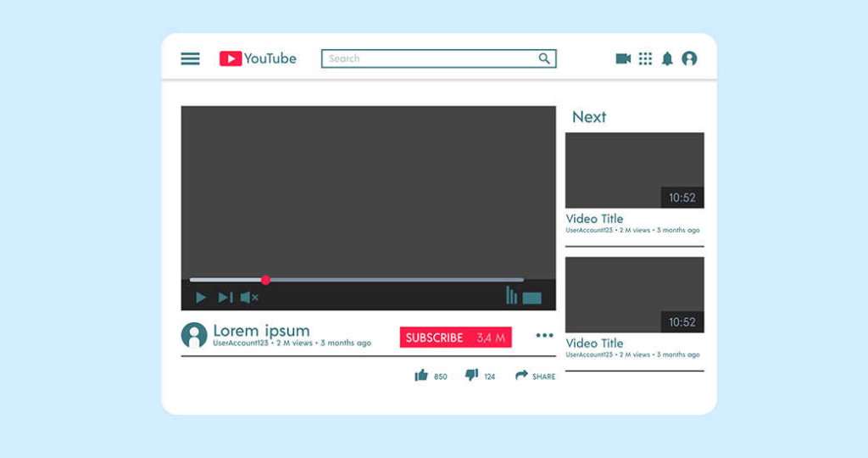Click the magnifying glass search icon
This screenshot has height=458, width=868.
pos(544,59)
